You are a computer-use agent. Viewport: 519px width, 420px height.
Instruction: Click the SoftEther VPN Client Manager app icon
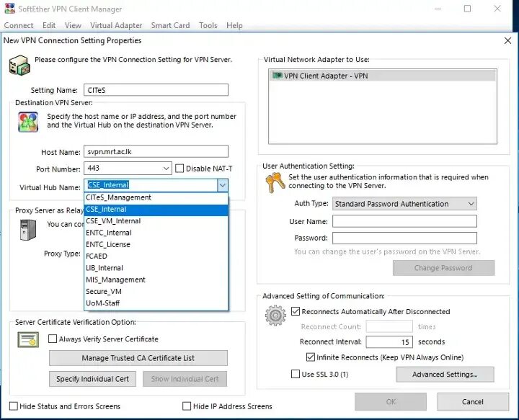tap(9, 9)
